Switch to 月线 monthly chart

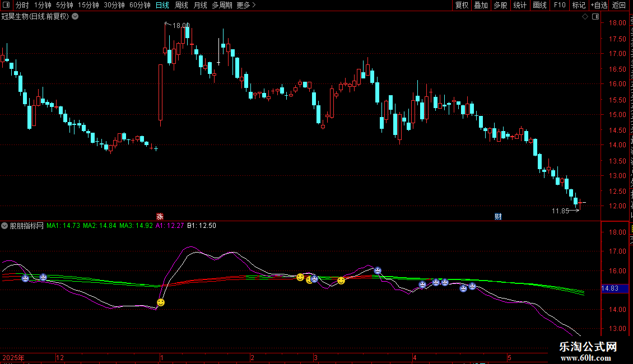[x=200, y=5]
